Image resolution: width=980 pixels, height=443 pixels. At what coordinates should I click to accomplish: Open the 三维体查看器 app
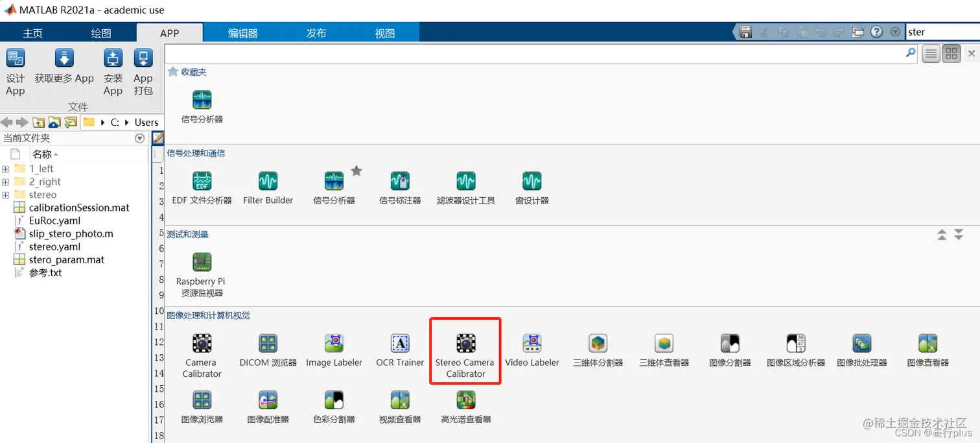[664, 350]
